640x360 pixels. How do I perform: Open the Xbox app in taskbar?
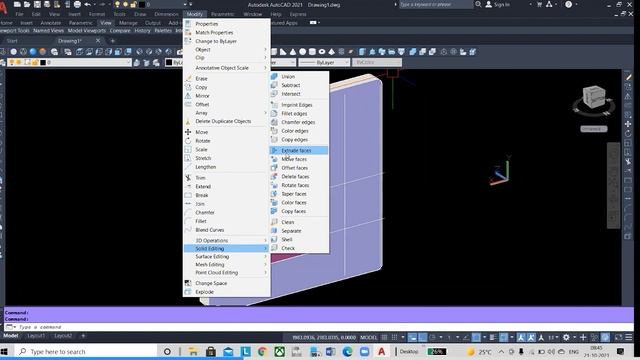[x=280, y=351]
